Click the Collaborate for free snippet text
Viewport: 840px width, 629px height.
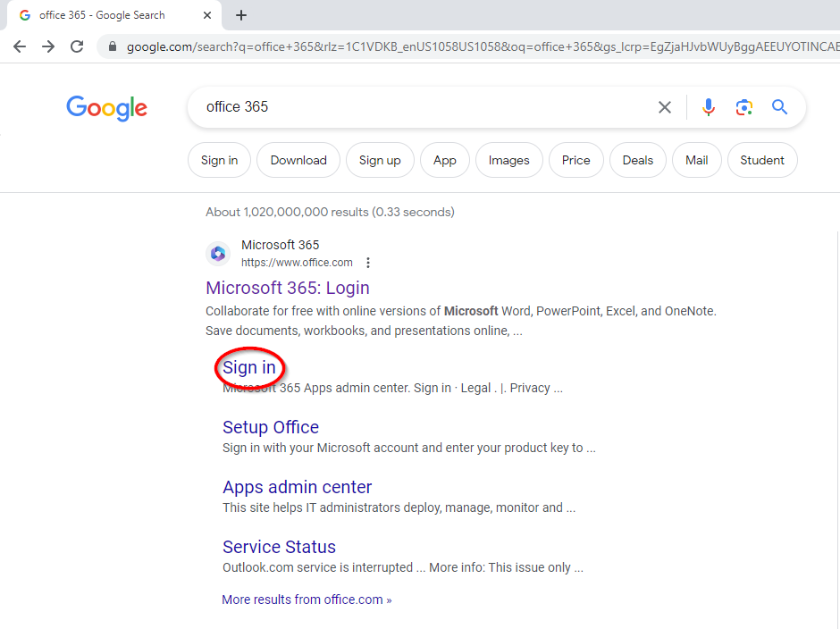point(461,321)
